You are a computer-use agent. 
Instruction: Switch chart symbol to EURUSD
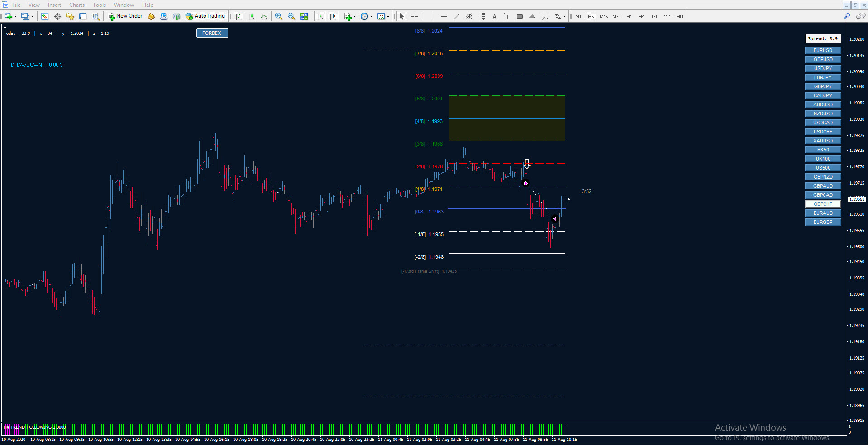[x=823, y=50]
